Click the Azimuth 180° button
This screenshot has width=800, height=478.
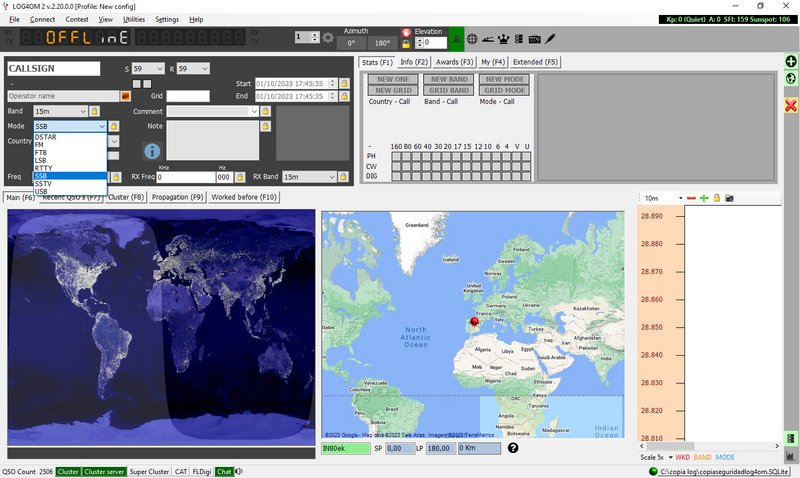(x=382, y=43)
